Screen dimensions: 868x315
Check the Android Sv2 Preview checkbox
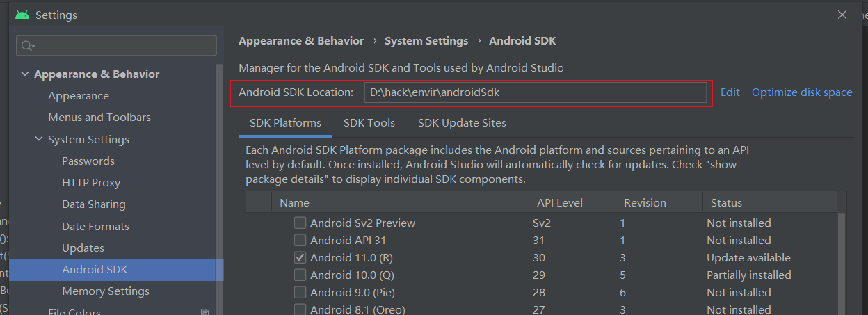[x=300, y=223]
